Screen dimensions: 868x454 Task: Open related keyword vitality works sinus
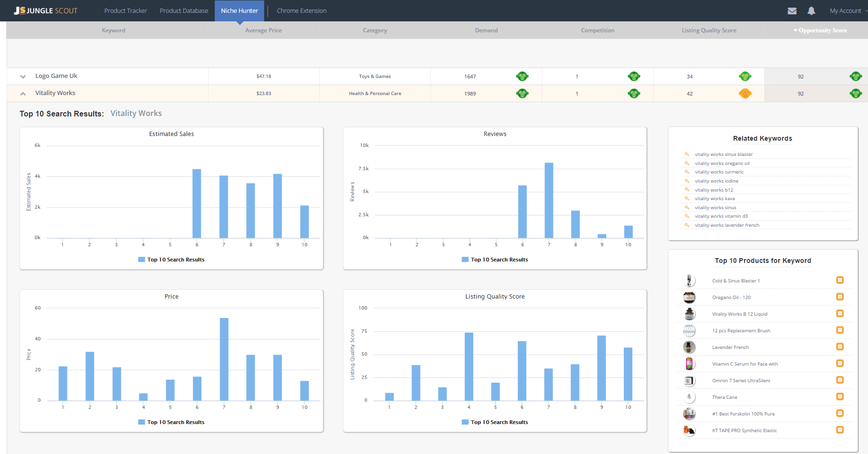pyautogui.click(x=715, y=207)
